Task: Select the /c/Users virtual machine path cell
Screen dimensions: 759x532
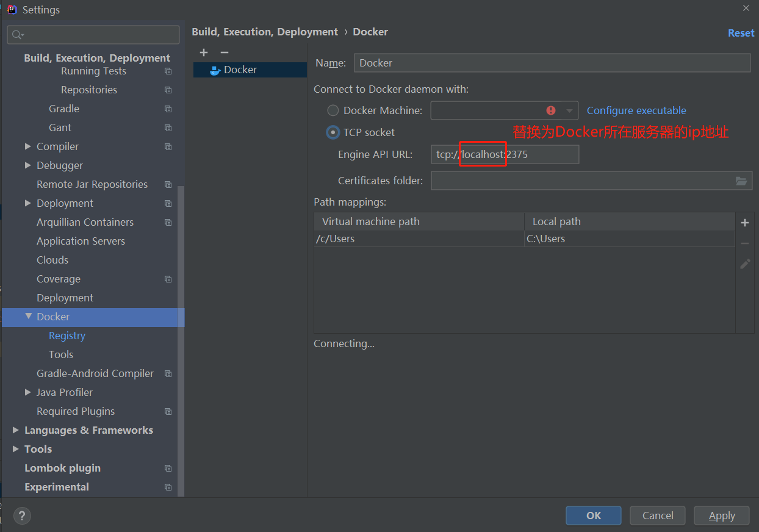Action: (419, 239)
